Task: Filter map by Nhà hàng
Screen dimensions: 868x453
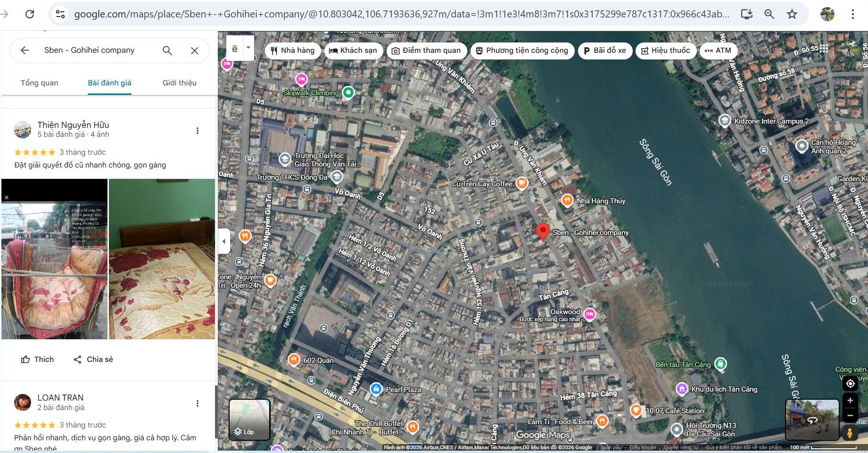Action: coord(292,50)
